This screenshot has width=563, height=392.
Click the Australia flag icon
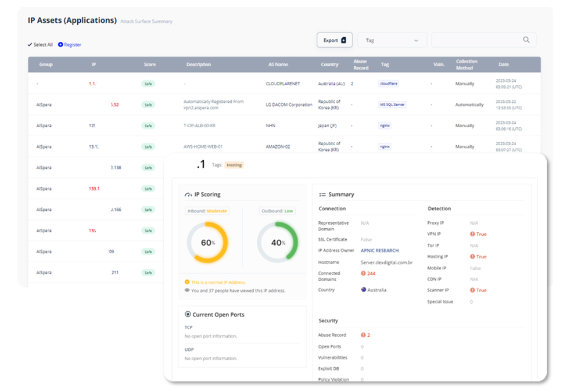pyautogui.click(x=363, y=290)
